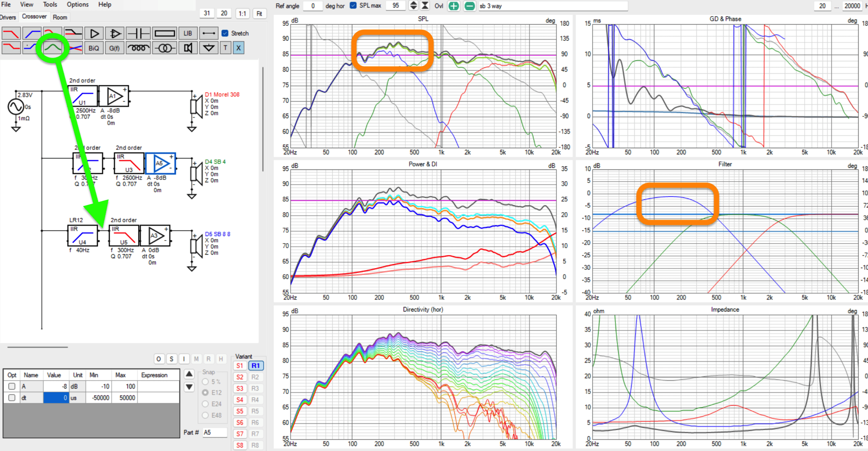
Task: Switch to the Room tab
Action: click(x=60, y=17)
